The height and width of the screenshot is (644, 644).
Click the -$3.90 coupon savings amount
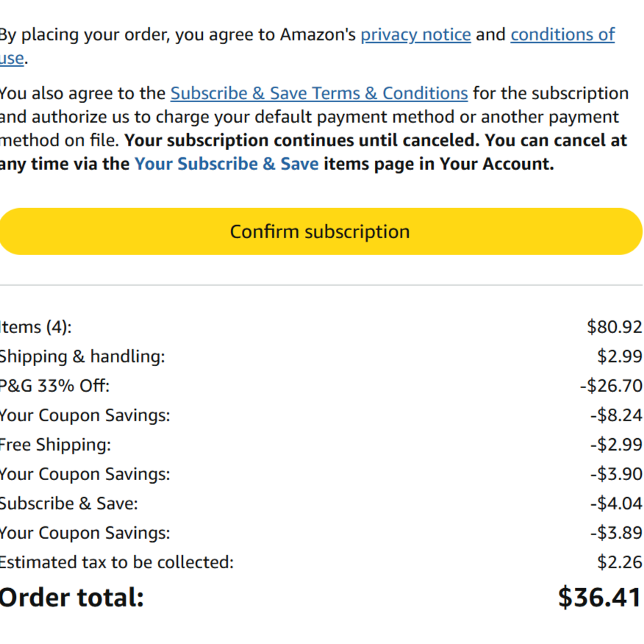615,474
